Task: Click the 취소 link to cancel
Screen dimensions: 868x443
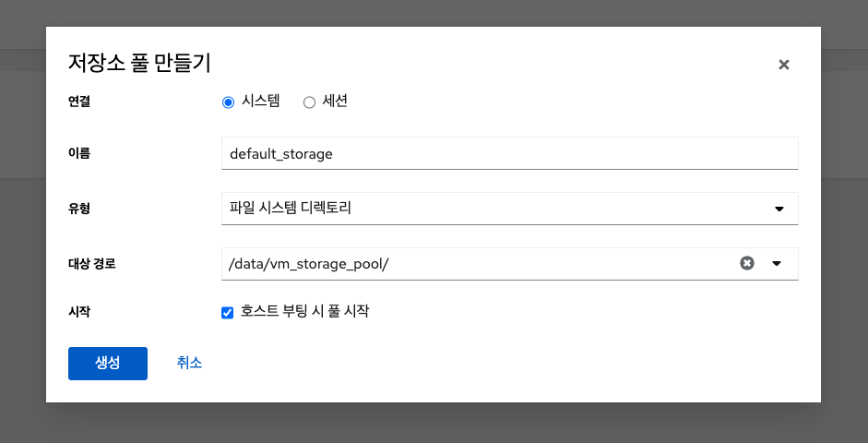Action: tap(189, 364)
